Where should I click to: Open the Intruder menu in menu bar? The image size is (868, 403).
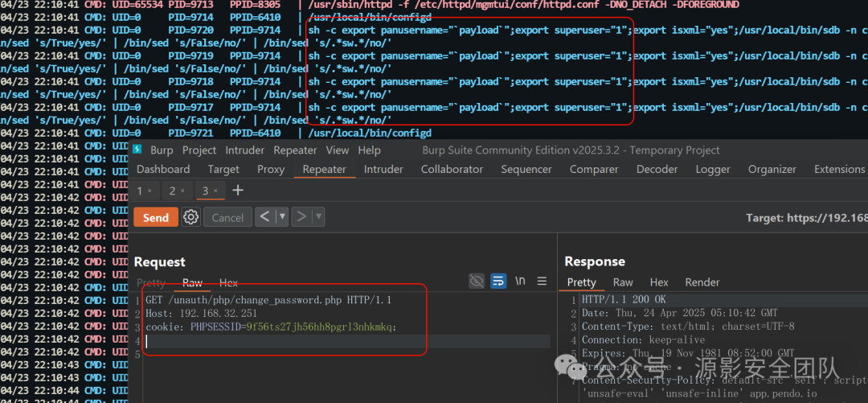pyautogui.click(x=244, y=150)
